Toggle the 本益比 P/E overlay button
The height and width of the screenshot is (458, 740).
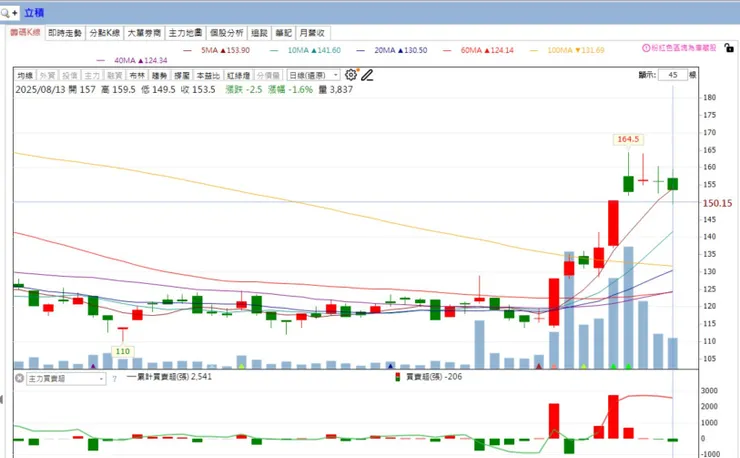coord(208,76)
